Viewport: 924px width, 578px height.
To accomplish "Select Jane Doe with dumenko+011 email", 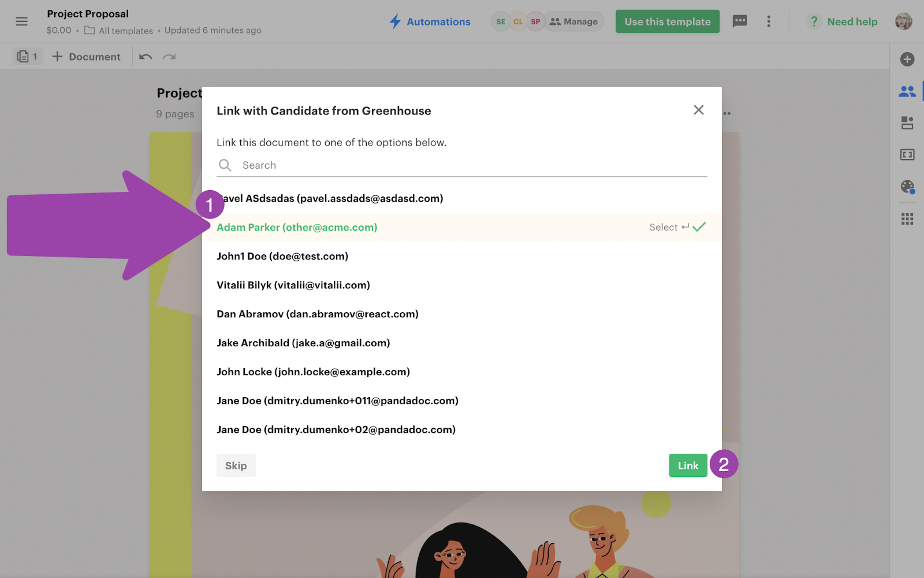I will pos(462,401).
